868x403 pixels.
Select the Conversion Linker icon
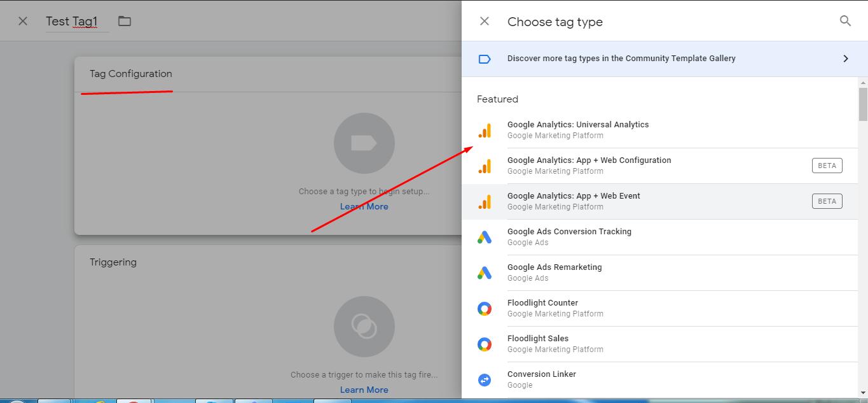485,380
